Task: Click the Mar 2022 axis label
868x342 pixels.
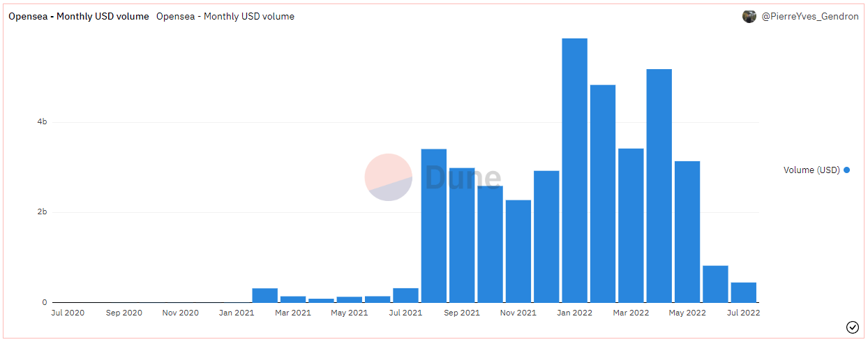Action: (x=631, y=313)
